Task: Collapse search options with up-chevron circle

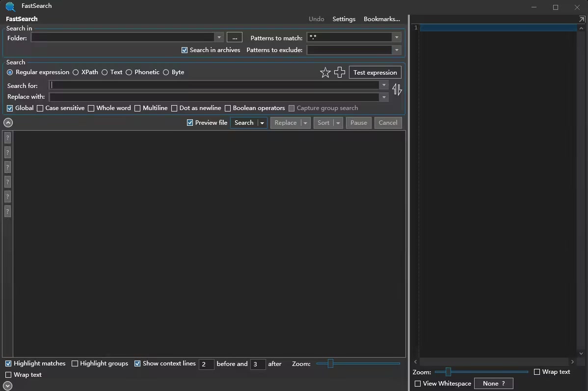Action: [x=8, y=123]
